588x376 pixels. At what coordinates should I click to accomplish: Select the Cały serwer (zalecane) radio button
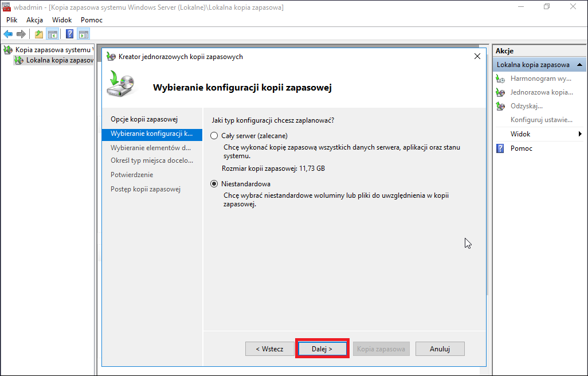coord(214,136)
